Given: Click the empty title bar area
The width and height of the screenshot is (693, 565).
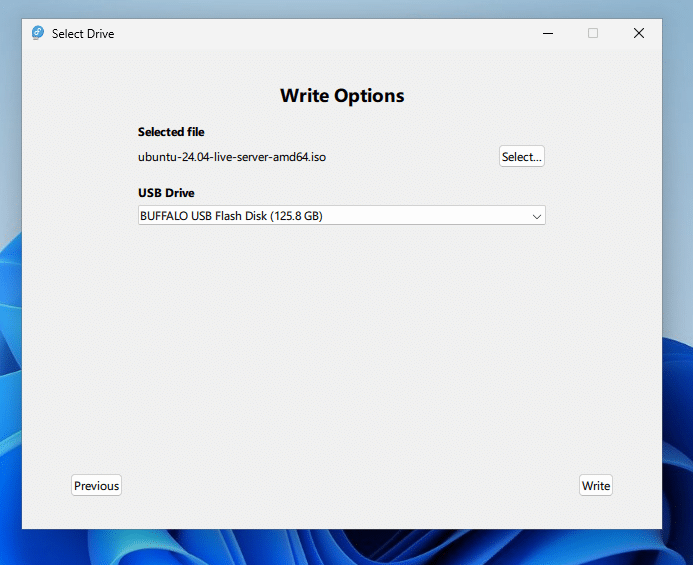Looking at the screenshot, I should 320,33.
